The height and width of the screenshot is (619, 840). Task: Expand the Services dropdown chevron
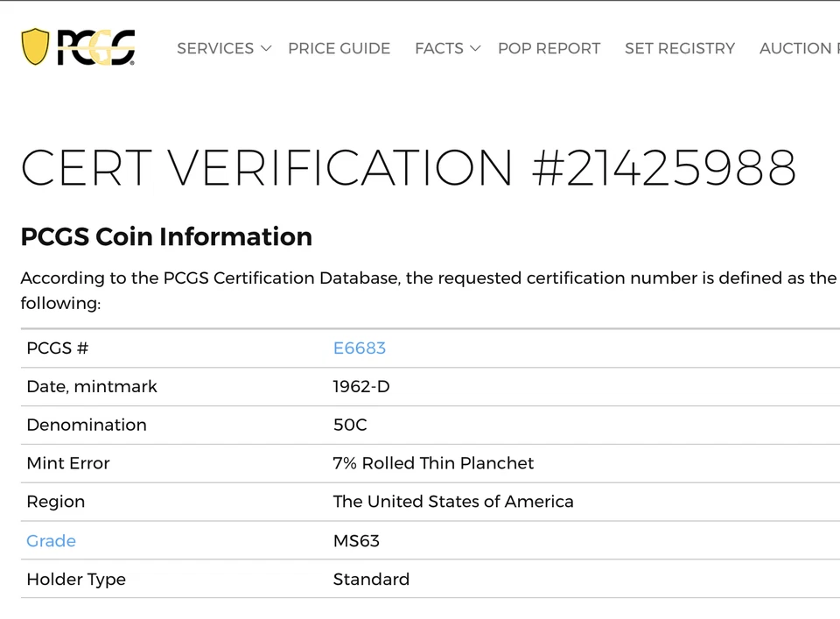pos(266,48)
